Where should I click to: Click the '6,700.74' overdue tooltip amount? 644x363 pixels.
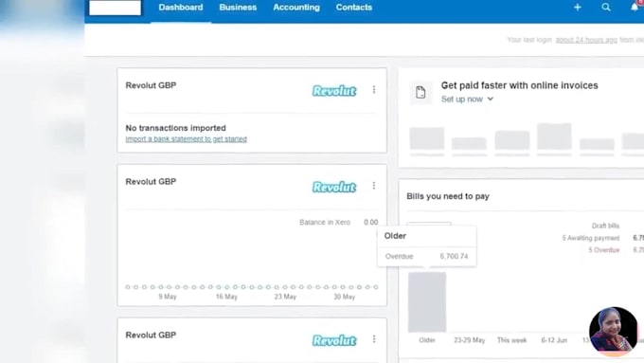pyautogui.click(x=454, y=256)
